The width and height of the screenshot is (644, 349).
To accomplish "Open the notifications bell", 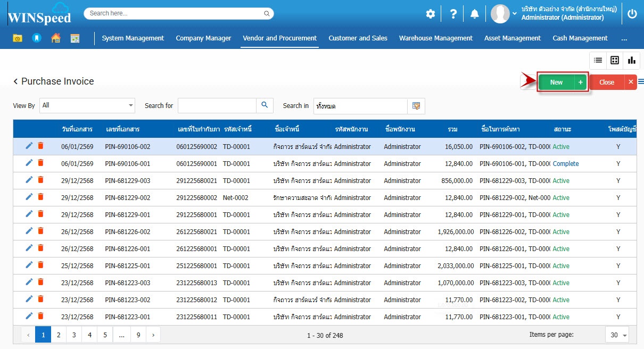I will [x=475, y=14].
